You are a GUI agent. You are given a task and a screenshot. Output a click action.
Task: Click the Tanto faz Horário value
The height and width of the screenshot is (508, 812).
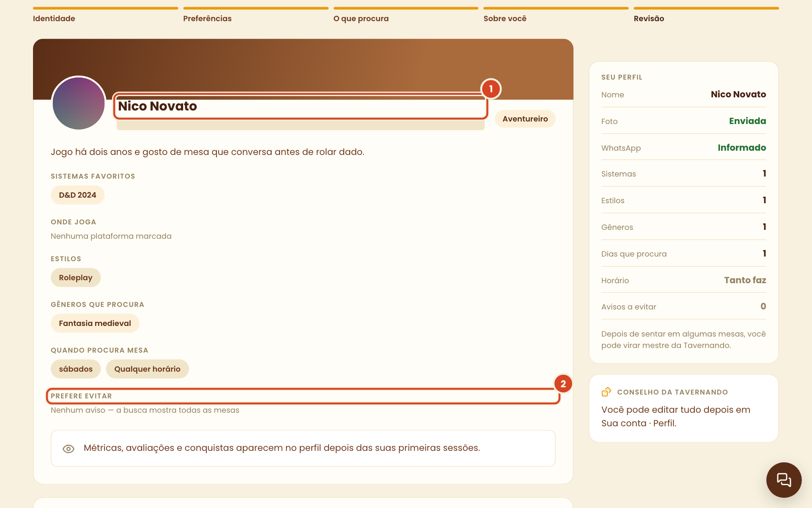click(x=745, y=280)
